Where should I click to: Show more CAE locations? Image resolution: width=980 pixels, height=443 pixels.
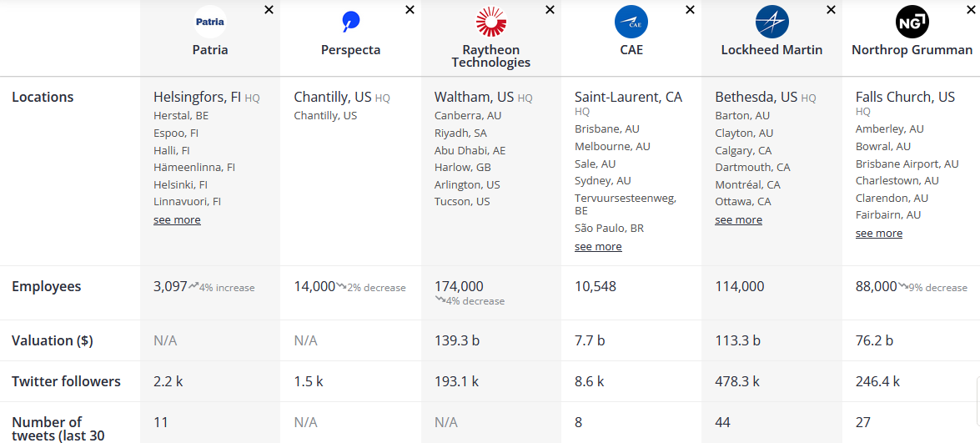(598, 247)
